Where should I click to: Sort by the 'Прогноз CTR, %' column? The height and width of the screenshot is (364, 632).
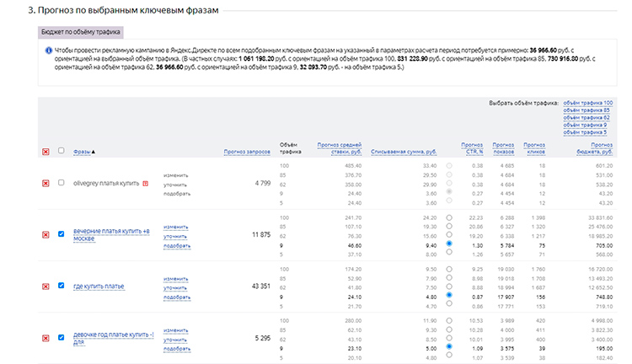[x=472, y=148]
